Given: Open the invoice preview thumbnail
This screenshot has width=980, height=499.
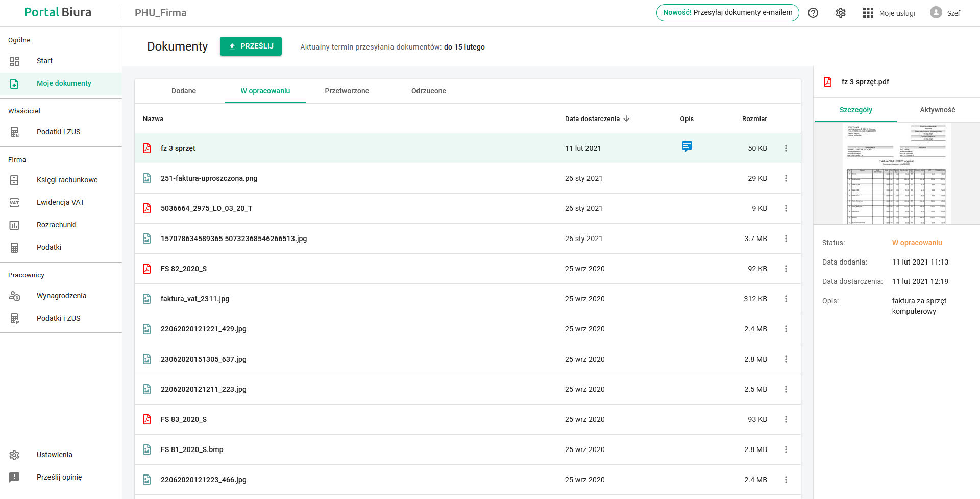Looking at the screenshot, I should [896, 174].
